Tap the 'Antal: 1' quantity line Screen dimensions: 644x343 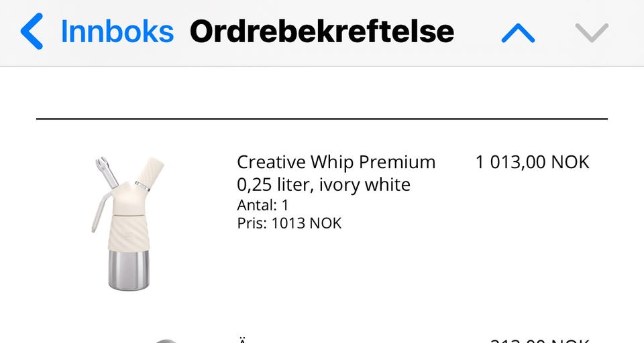(x=263, y=205)
